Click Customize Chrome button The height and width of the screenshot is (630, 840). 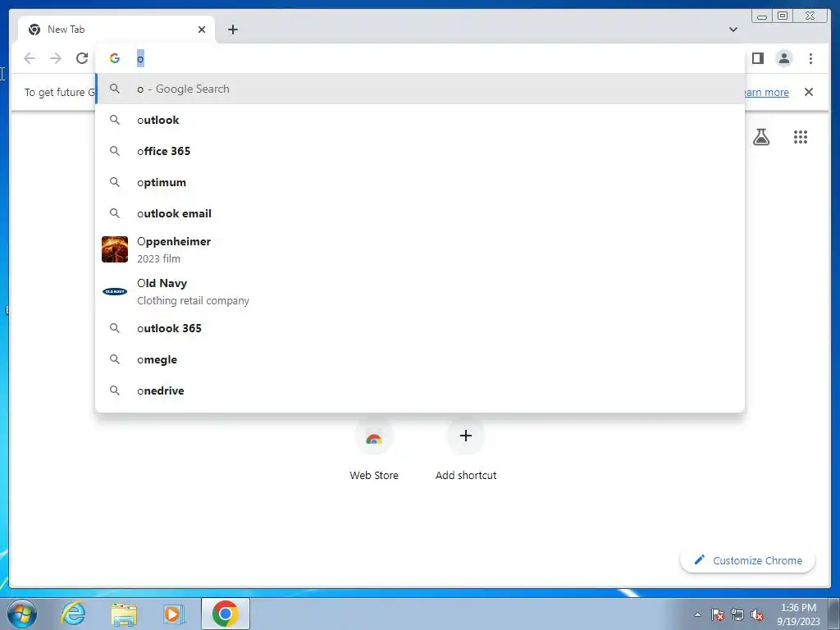click(x=748, y=560)
